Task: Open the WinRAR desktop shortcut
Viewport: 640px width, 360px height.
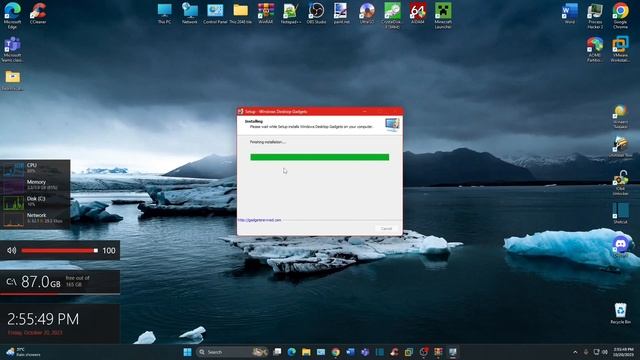Action: pos(266,13)
